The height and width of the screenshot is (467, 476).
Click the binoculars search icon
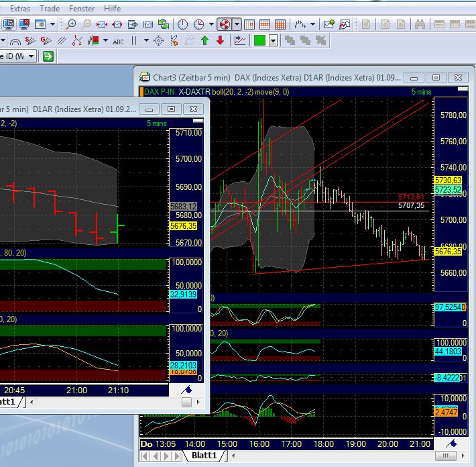pyautogui.click(x=420, y=24)
